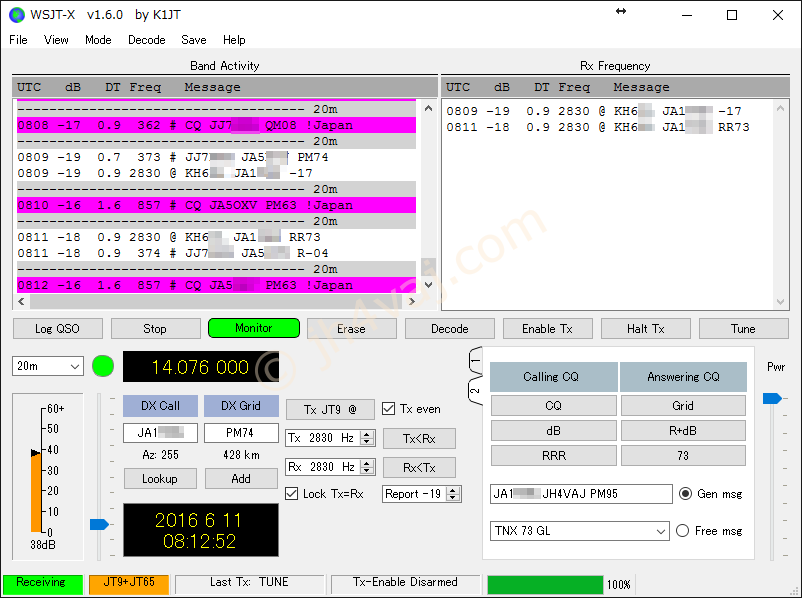Screen dimensions: 802x598
Task: Select the 0809 PM74 row at 373 Hz
Action: pos(216,157)
